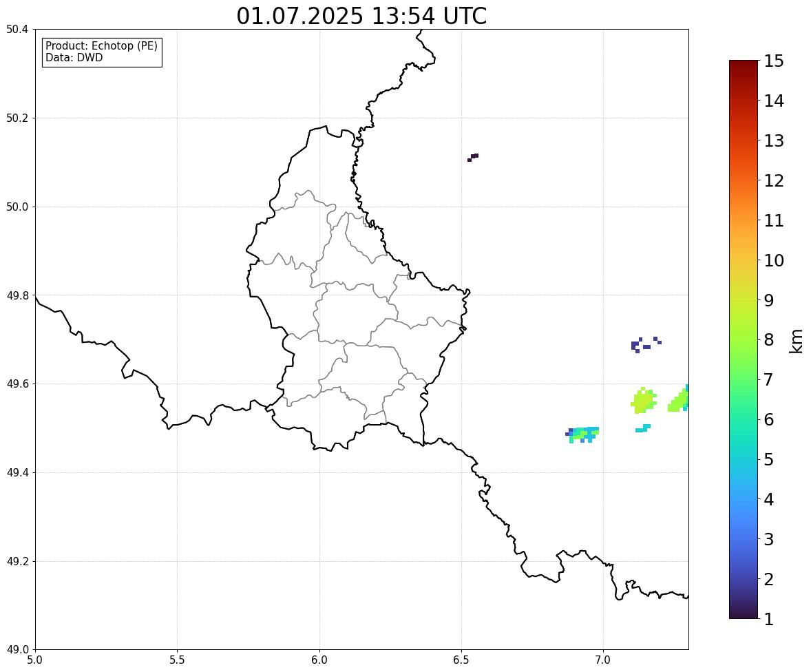This screenshot has height=672, width=811.
Task: Click the cyan-green echo cell near 6.9 longitude
Action: coord(582,434)
